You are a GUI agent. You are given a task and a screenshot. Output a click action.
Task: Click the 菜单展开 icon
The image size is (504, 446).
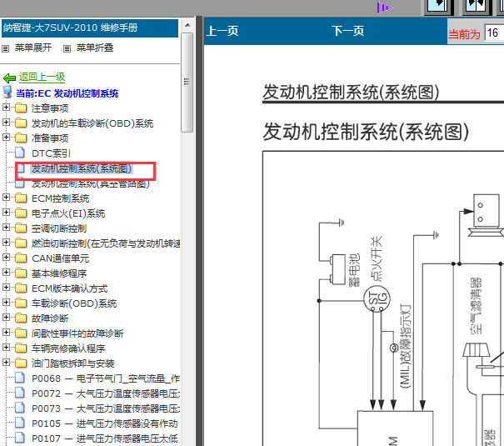pos(6,49)
